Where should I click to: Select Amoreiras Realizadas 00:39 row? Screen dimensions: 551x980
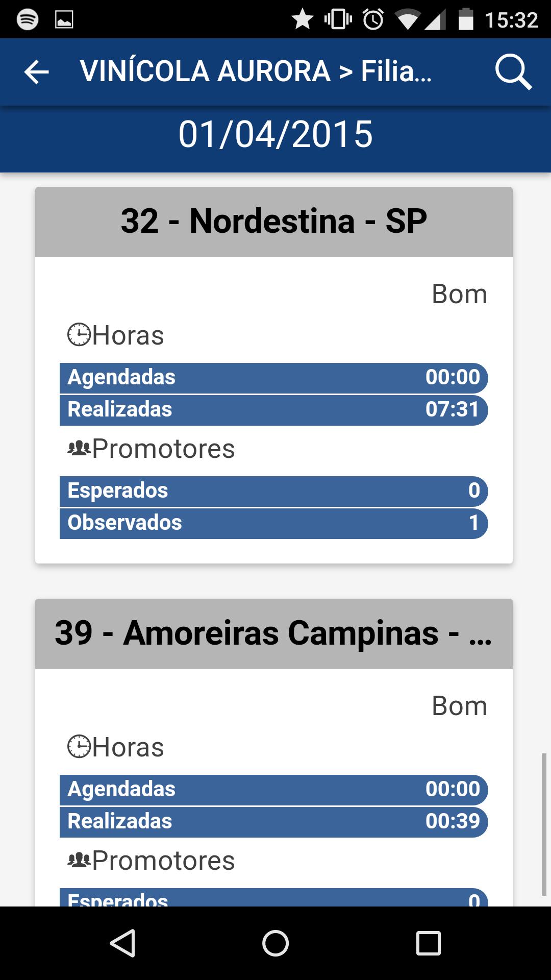point(274,822)
